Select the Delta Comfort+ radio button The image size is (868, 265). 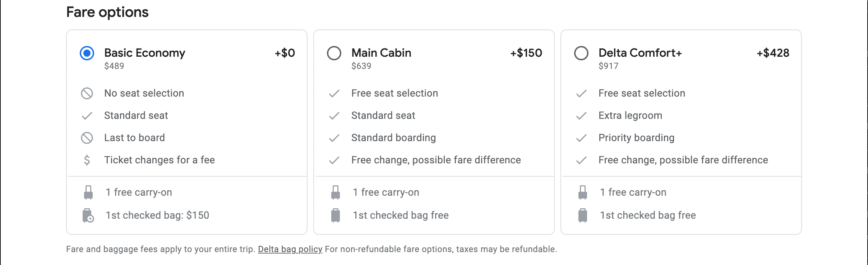click(581, 53)
